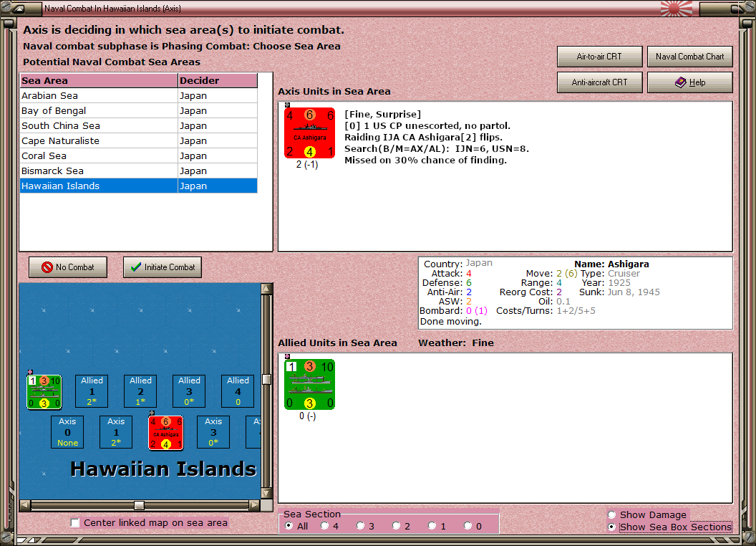Click map horizontal scrollbar left arrow

[x=25, y=505]
